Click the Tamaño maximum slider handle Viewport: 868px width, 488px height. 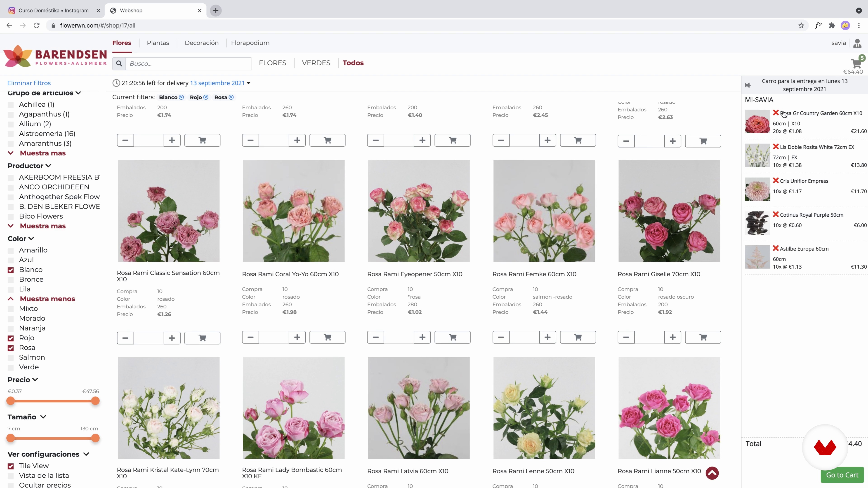tap(95, 438)
